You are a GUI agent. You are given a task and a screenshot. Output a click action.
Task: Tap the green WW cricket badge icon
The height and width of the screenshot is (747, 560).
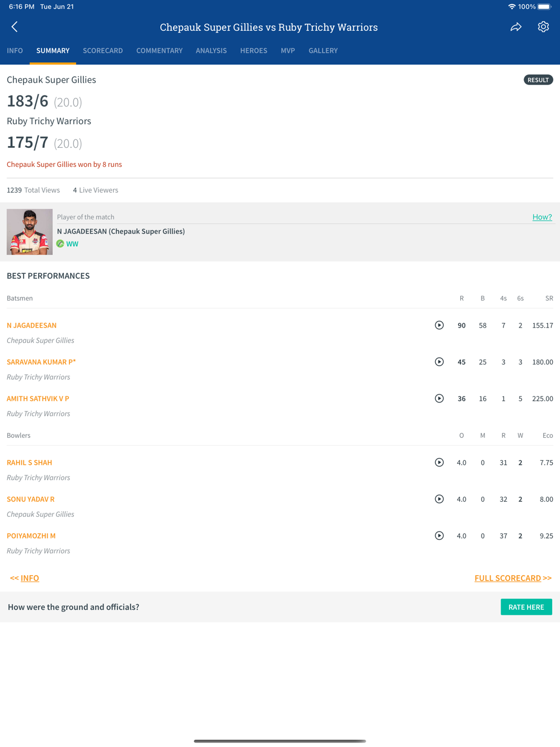point(60,244)
